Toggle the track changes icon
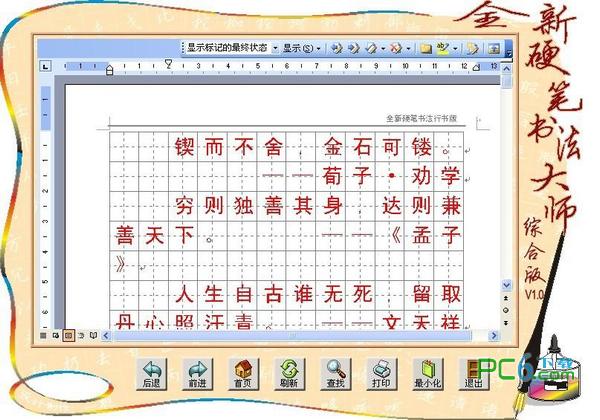The width and height of the screenshot is (600, 420). [473, 48]
